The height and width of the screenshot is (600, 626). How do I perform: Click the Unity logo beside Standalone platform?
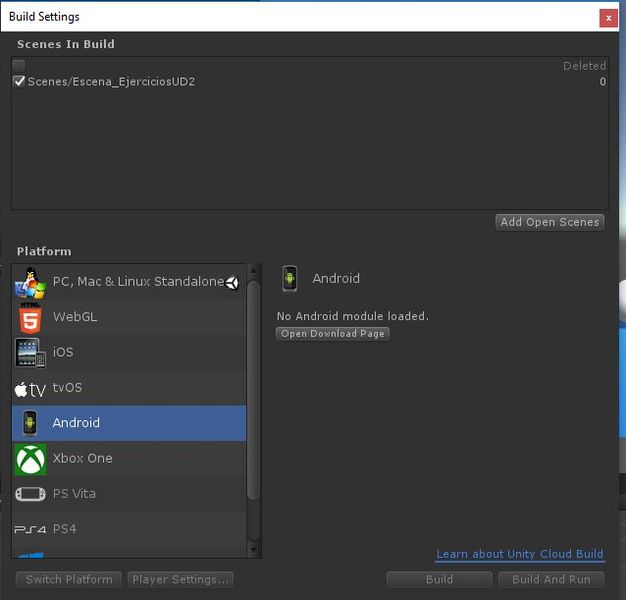232,283
